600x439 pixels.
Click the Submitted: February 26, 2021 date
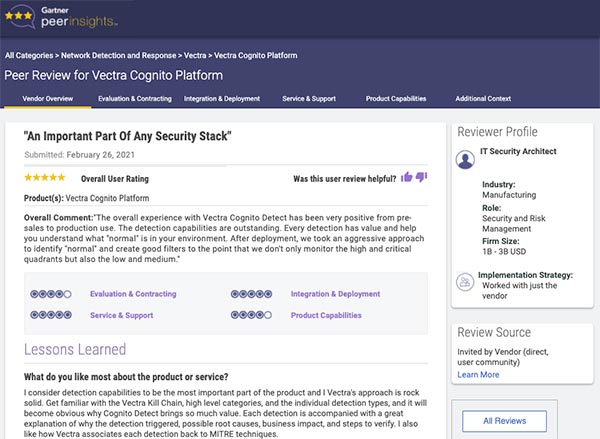pos(80,155)
